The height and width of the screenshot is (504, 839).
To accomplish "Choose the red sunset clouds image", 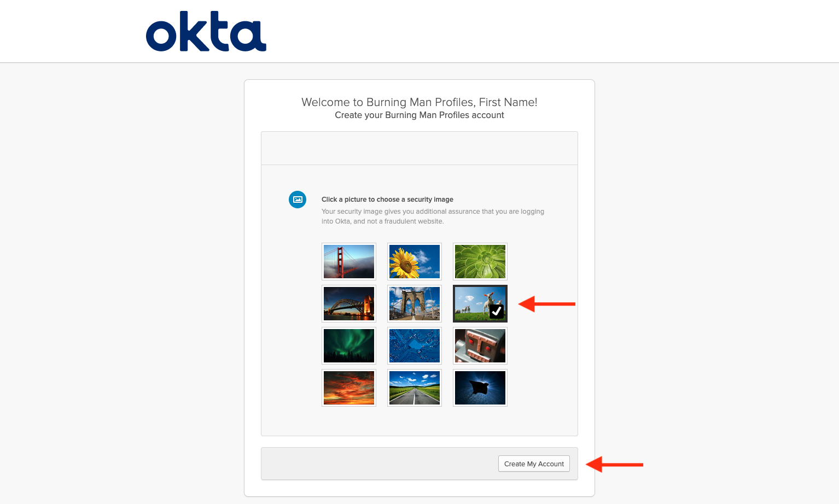I will coord(349,388).
